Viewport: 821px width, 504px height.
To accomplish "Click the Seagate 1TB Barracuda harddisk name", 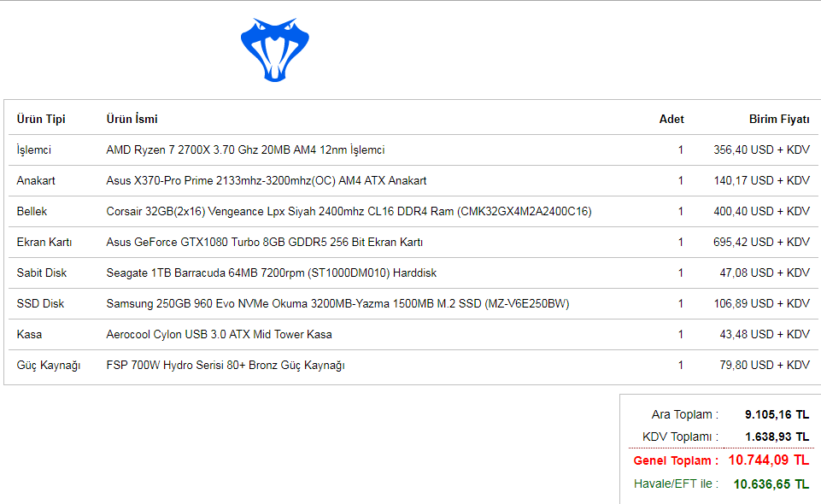I will (271, 273).
